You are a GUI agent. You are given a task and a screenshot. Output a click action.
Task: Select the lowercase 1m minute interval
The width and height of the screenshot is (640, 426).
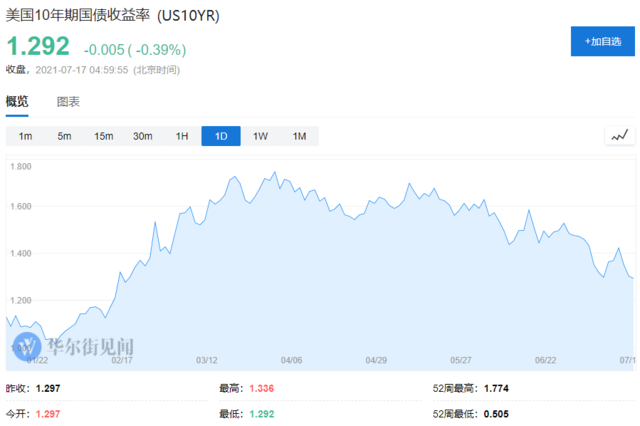pos(25,136)
